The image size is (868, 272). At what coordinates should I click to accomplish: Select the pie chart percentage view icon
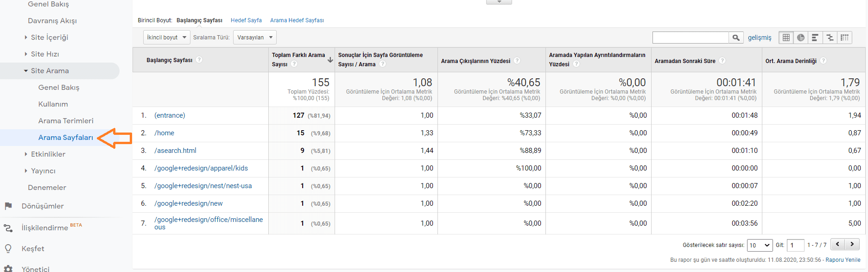point(800,38)
